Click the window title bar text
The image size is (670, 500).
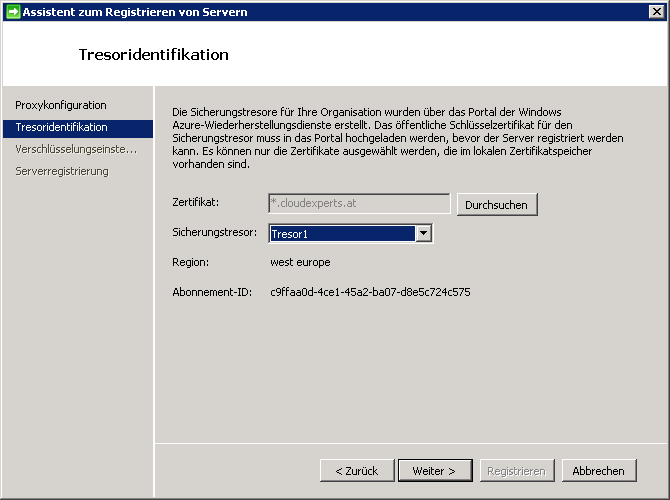135,12
